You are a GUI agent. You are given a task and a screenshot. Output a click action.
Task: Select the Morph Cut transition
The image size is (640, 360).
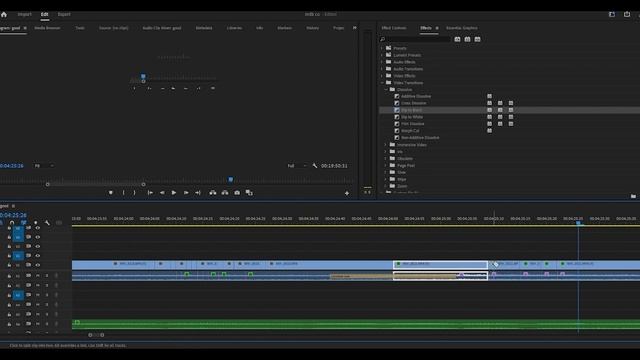(x=410, y=131)
